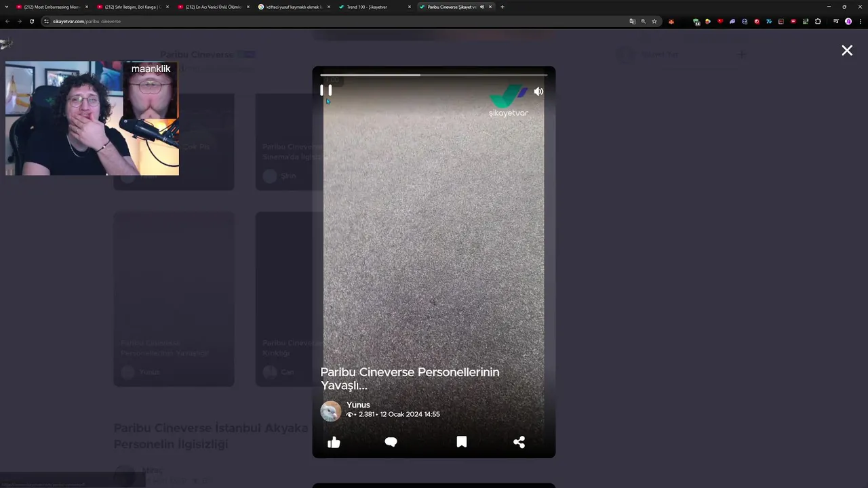Expand the tab search dropdown arrow

pyautogui.click(x=6, y=7)
